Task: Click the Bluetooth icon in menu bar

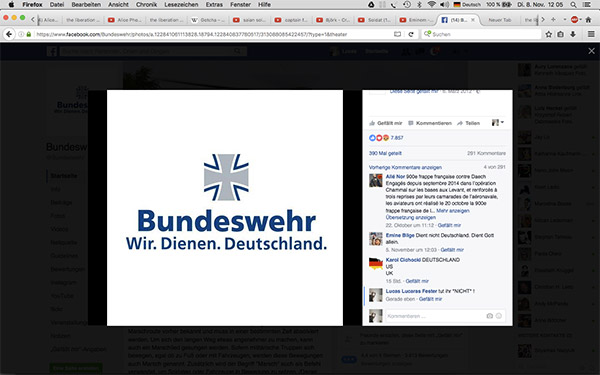Action: click(x=419, y=5)
